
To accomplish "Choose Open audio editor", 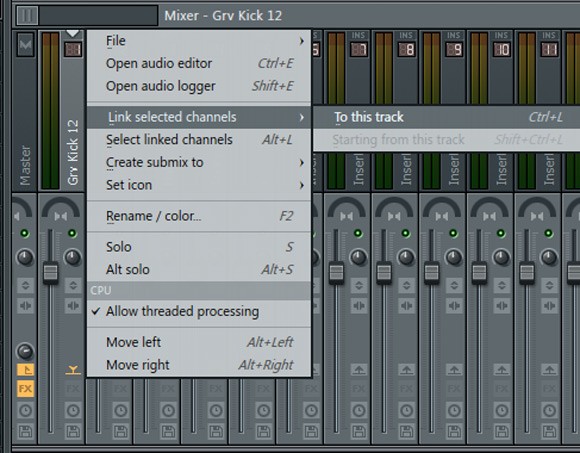I will (x=199, y=63).
